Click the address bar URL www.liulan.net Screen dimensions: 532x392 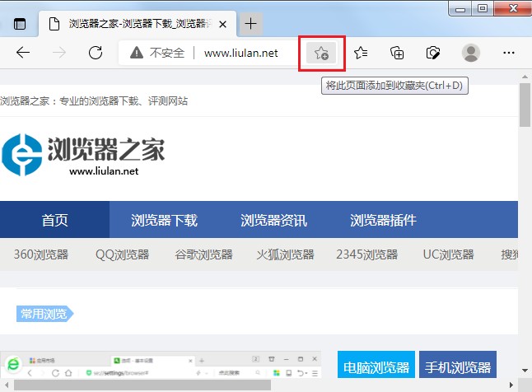click(241, 53)
